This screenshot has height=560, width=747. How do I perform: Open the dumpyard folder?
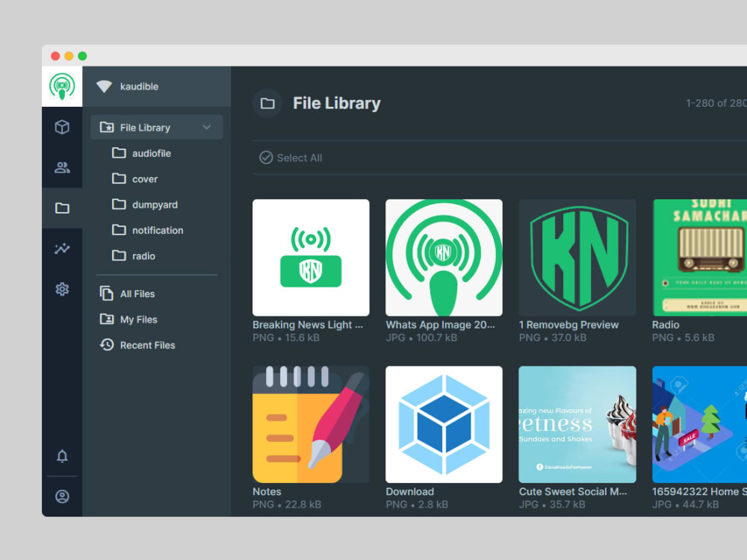153,205
